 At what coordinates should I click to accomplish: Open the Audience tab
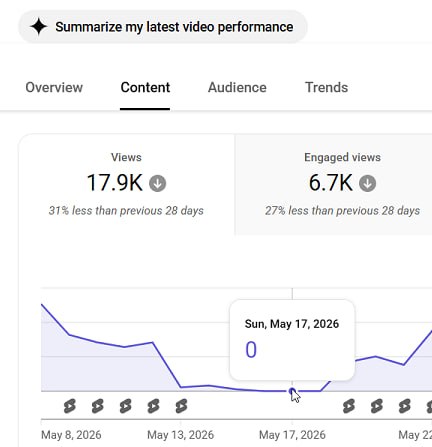(x=237, y=87)
